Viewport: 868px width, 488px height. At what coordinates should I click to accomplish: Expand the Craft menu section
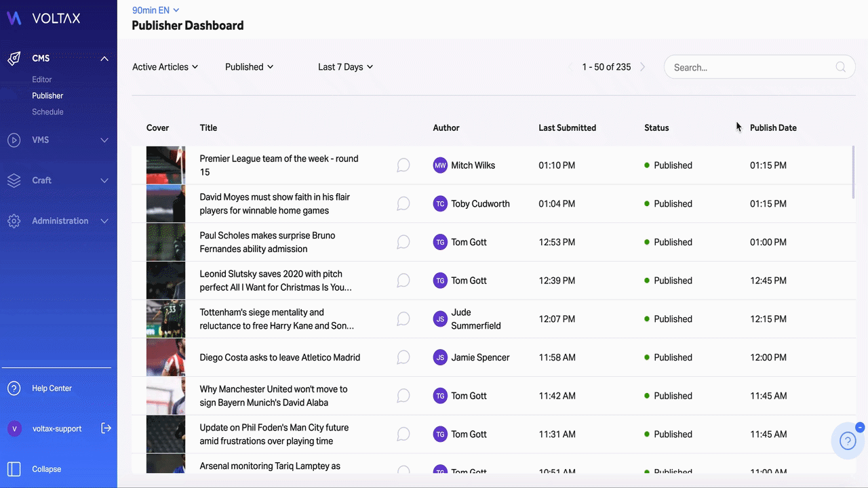104,181
